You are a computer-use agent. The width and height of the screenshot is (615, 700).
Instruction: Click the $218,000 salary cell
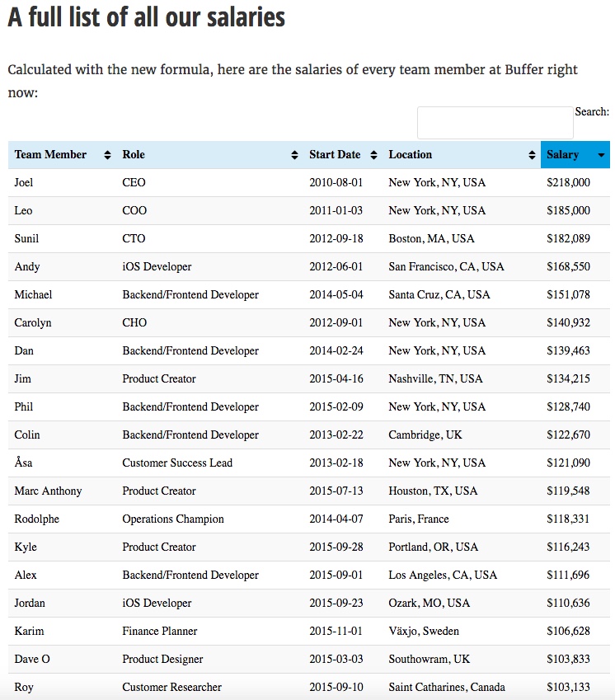[x=568, y=183]
